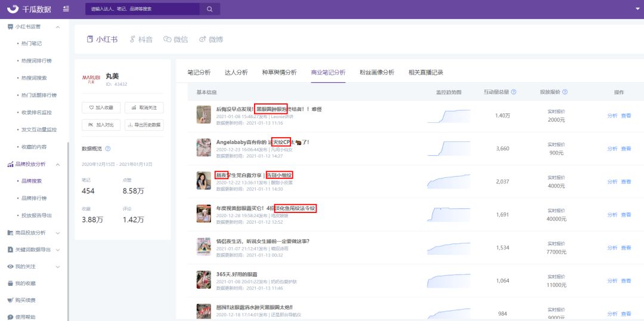The height and width of the screenshot is (321, 644).
Task: Open the 相关直播记录 tab
Action: (x=426, y=72)
